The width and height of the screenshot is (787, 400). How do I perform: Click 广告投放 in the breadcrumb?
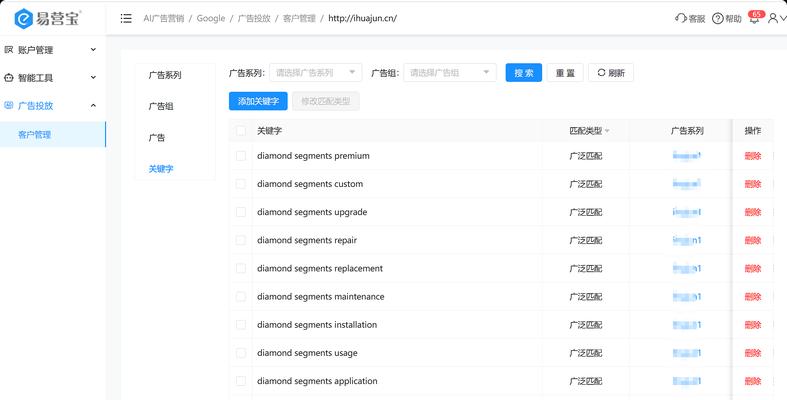point(254,19)
